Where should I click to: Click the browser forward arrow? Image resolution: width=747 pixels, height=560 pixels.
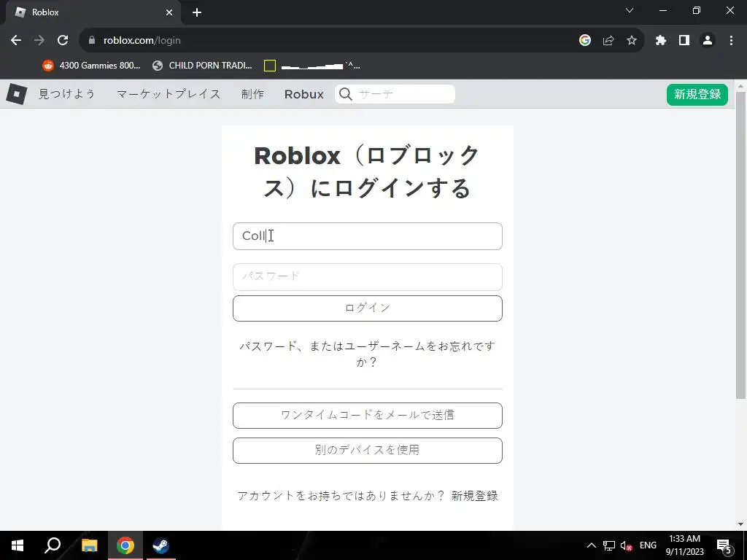tap(39, 41)
